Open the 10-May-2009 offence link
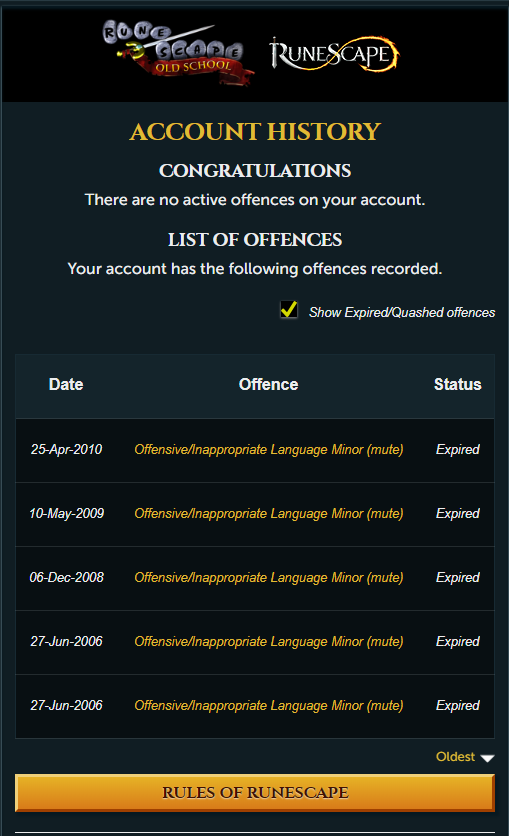Image resolution: width=509 pixels, height=836 pixels. [x=269, y=513]
